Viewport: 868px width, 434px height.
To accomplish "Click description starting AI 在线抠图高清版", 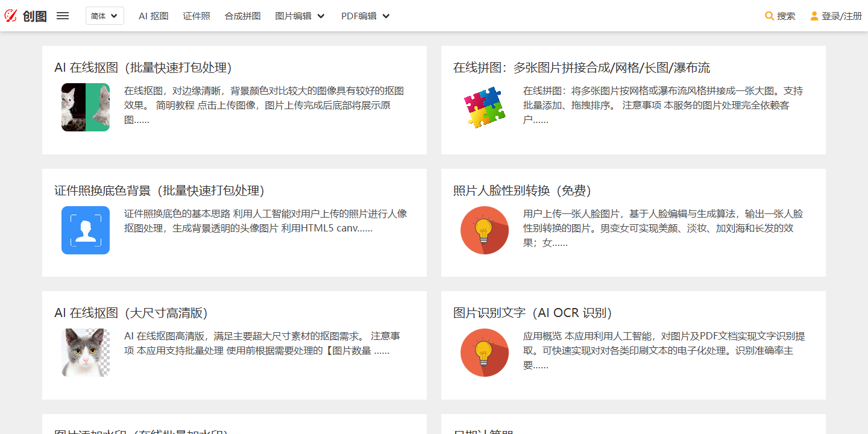I will point(262,343).
